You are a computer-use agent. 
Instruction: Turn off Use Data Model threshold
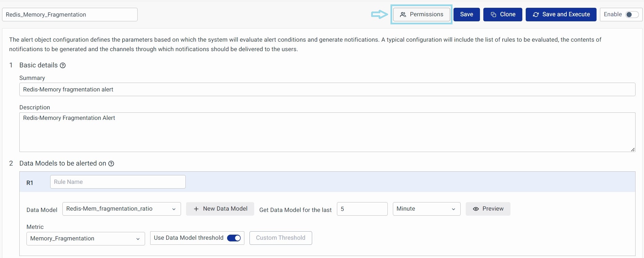[x=234, y=238]
